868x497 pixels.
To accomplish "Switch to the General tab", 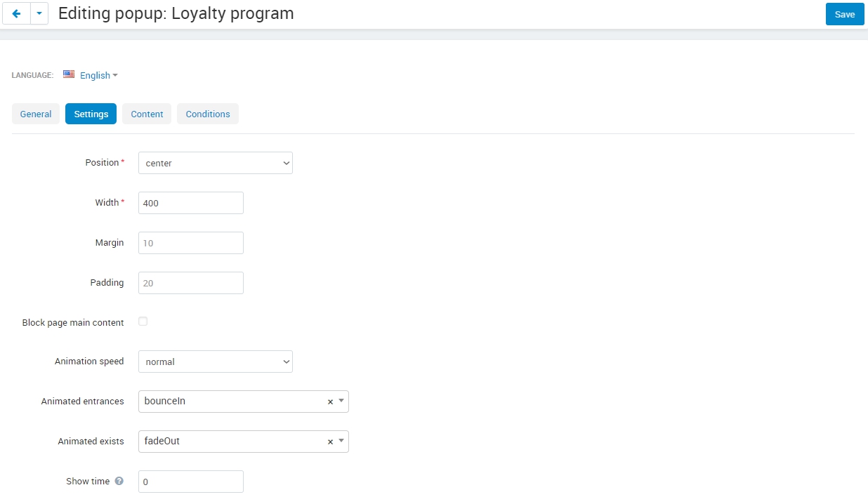I will click(x=36, y=114).
